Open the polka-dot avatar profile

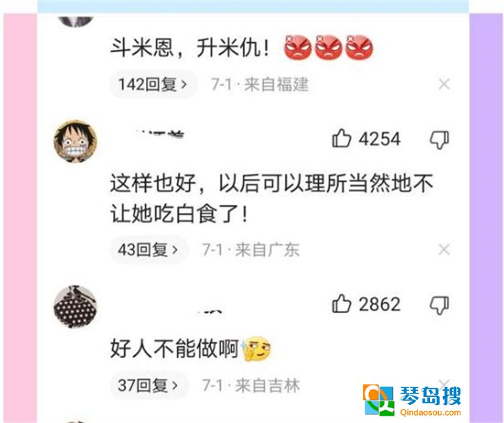[75, 306]
